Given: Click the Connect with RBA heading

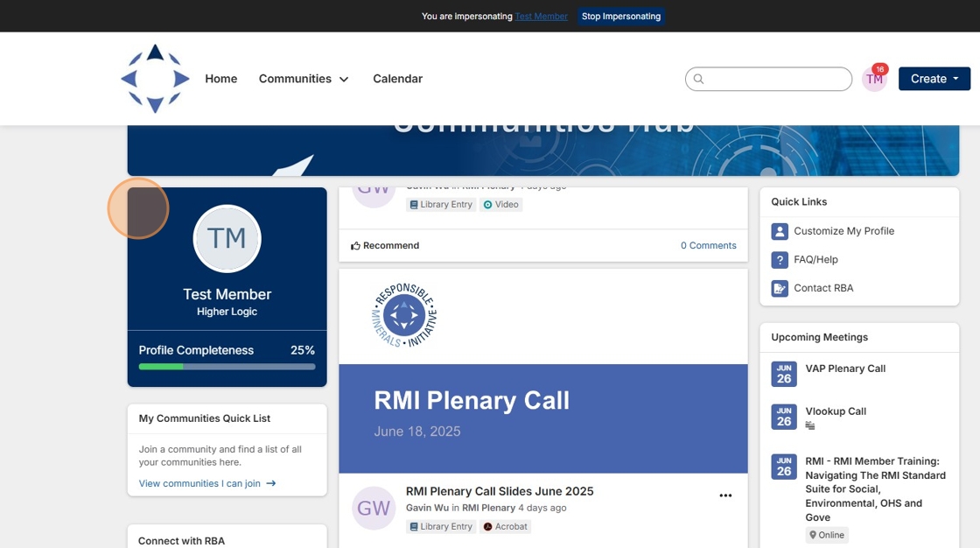Looking at the screenshot, I should point(181,541).
